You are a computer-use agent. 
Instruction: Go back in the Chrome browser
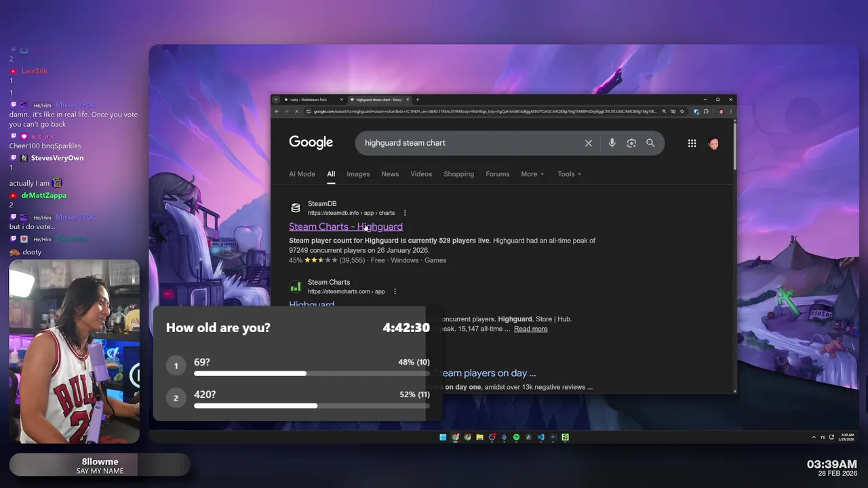[276, 111]
